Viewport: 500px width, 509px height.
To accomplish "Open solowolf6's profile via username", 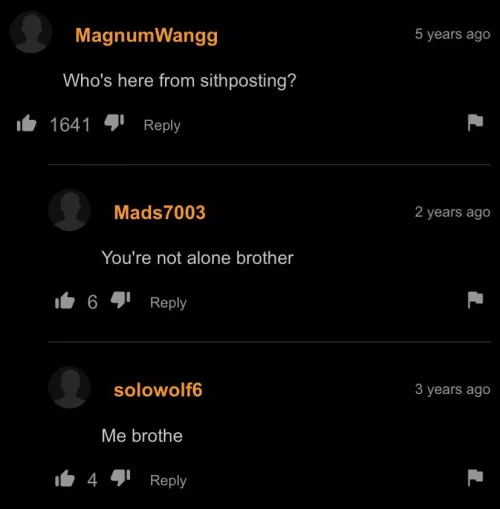I will (x=158, y=390).
